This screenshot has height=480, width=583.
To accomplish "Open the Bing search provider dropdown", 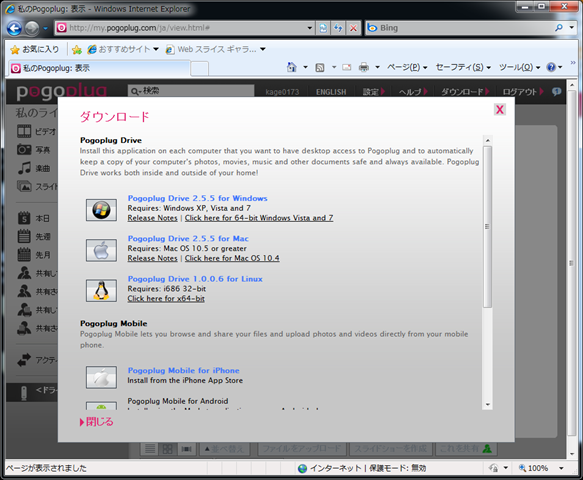I will [572, 28].
